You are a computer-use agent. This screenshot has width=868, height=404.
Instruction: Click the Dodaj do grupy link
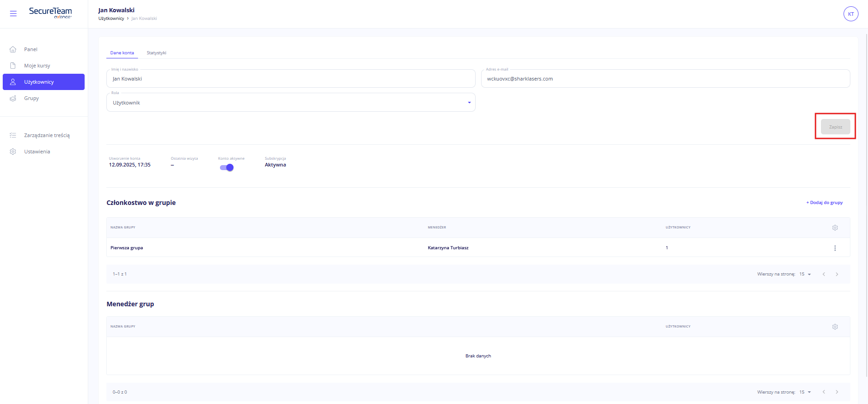tap(824, 203)
